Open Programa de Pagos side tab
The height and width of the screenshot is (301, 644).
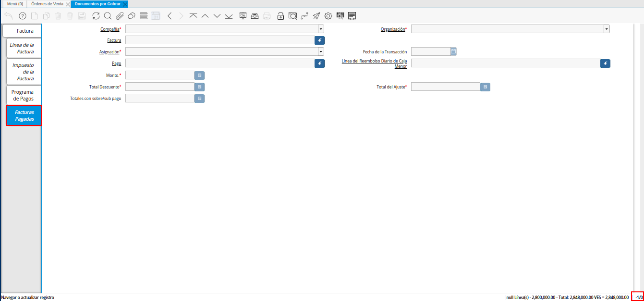tap(24, 95)
